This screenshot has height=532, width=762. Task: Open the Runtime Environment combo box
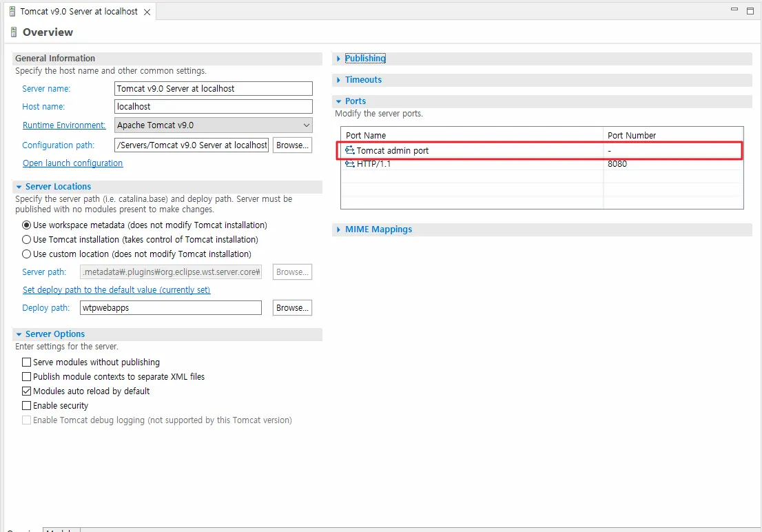click(214, 125)
